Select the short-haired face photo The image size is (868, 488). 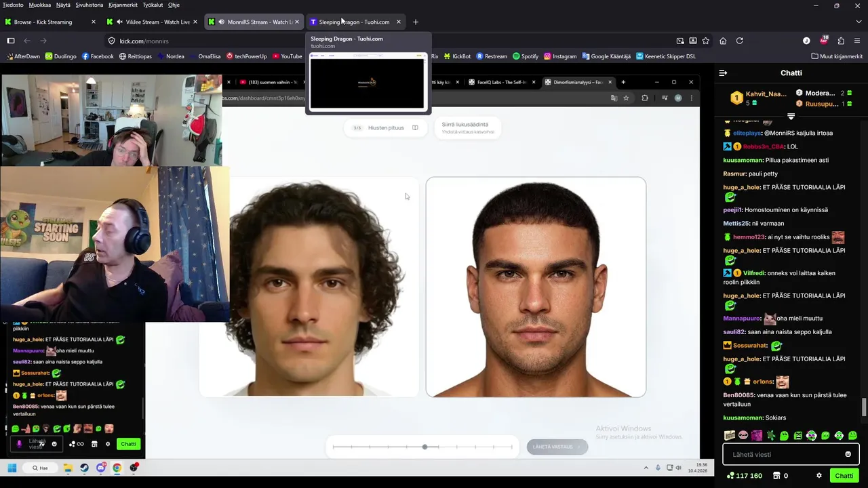pyautogui.click(x=536, y=287)
